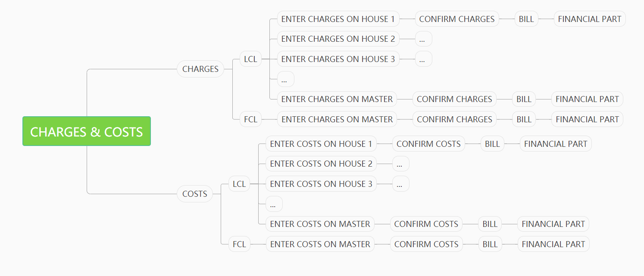Click the LCL node under COSTS

tap(239, 184)
